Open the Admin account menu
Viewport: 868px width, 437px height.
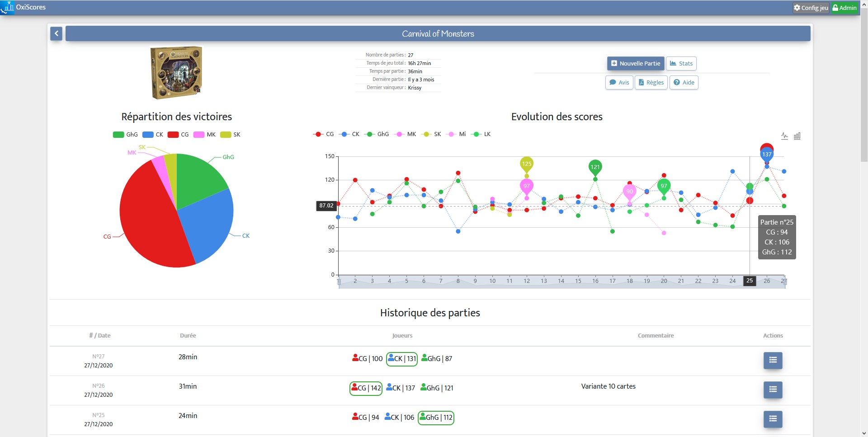[844, 8]
